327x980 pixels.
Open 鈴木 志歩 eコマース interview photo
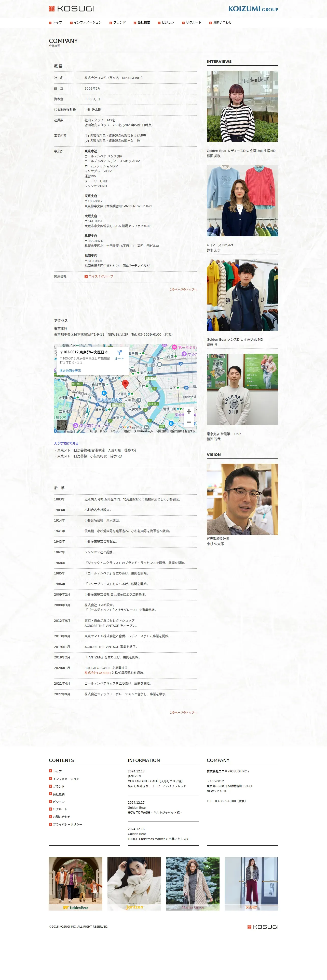tap(242, 200)
